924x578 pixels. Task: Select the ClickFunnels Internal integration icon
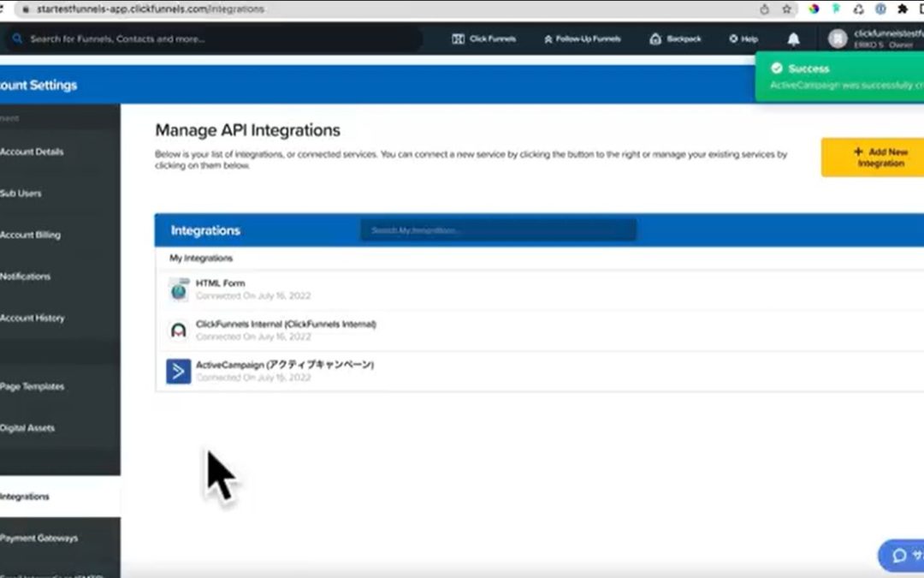(x=178, y=330)
